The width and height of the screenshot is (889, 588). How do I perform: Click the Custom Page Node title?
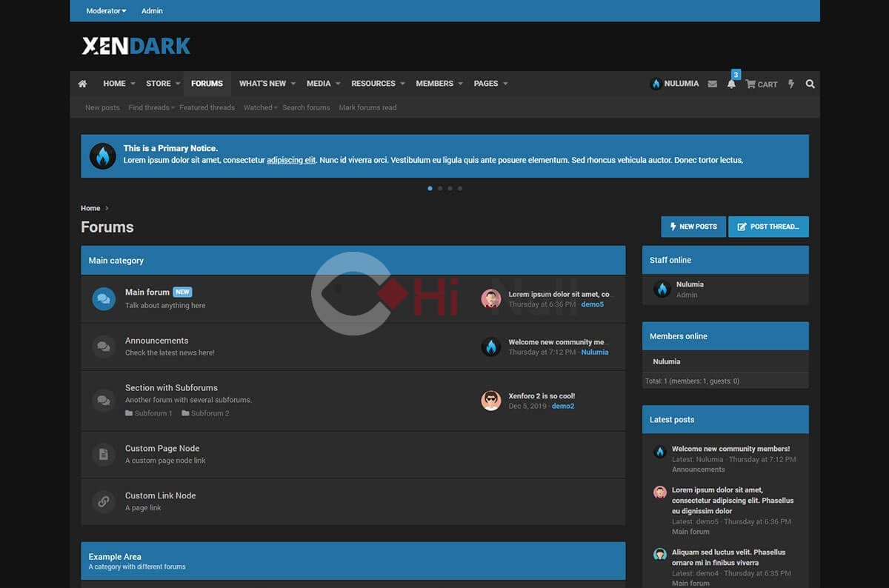162,448
